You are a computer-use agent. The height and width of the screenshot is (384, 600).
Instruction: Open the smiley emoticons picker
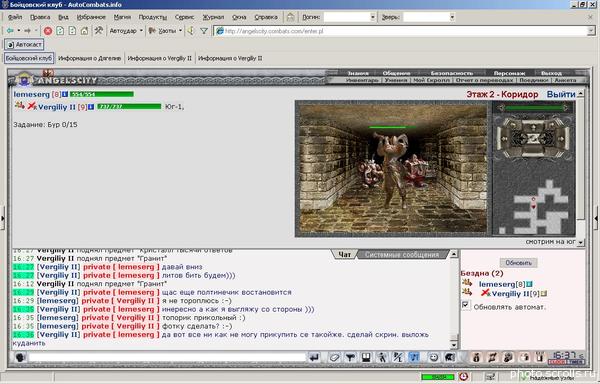coord(433,358)
